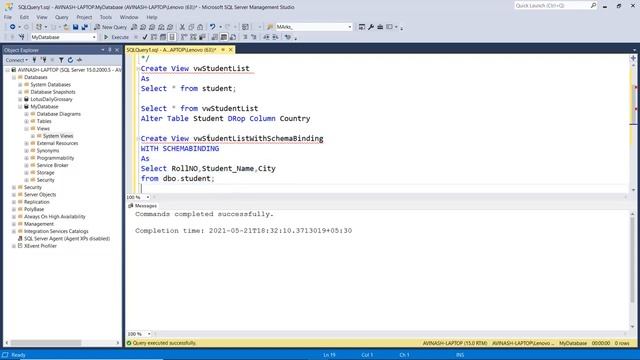The image size is (640, 360).
Task: Open the editor 100 % zoom dropdown
Action: tap(148, 197)
